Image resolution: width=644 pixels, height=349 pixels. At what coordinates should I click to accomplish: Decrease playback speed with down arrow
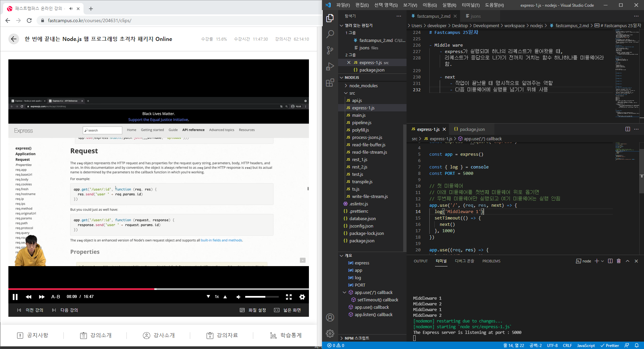tap(208, 297)
